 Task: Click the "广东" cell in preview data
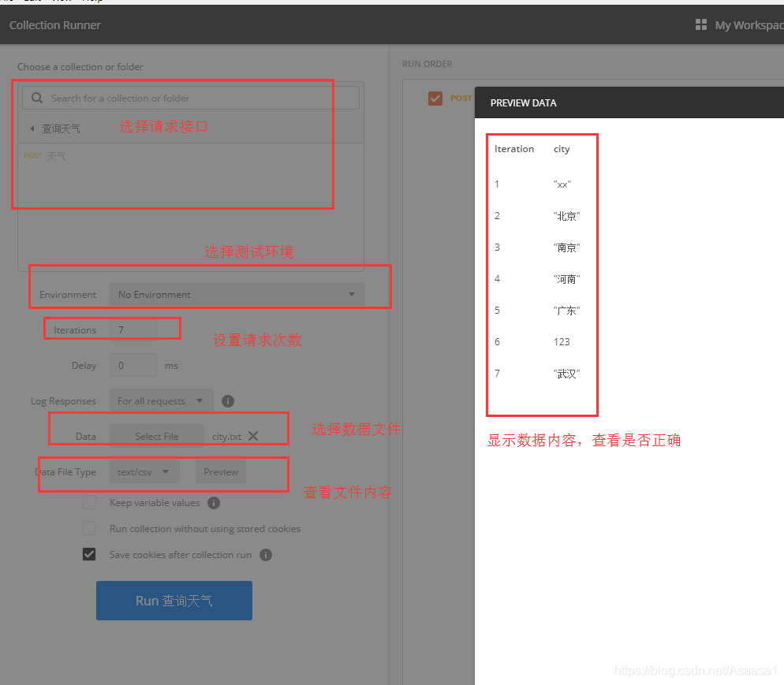tap(566, 311)
